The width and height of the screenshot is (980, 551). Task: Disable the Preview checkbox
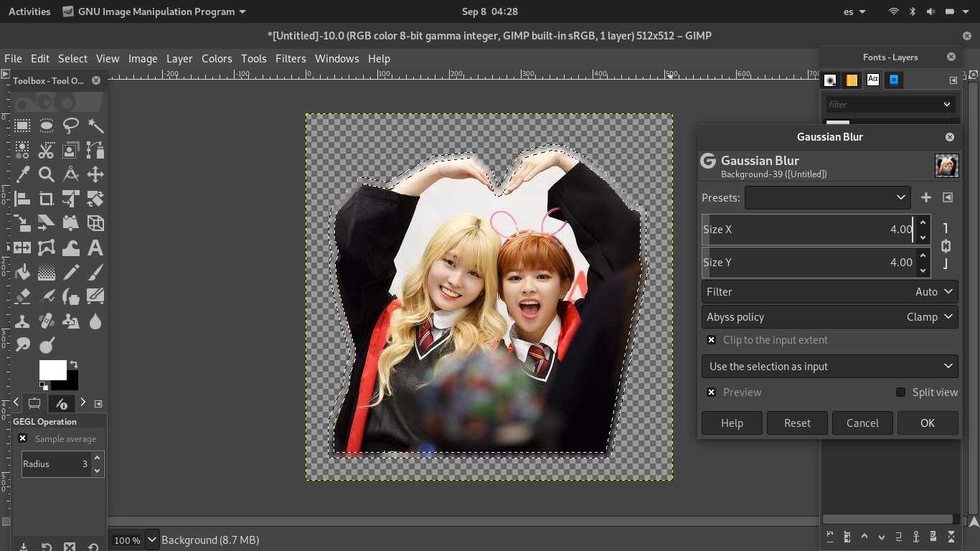click(x=711, y=392)
